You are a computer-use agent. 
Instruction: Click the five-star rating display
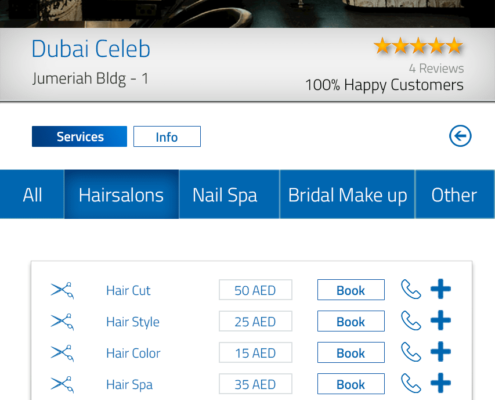click(419, 46)
